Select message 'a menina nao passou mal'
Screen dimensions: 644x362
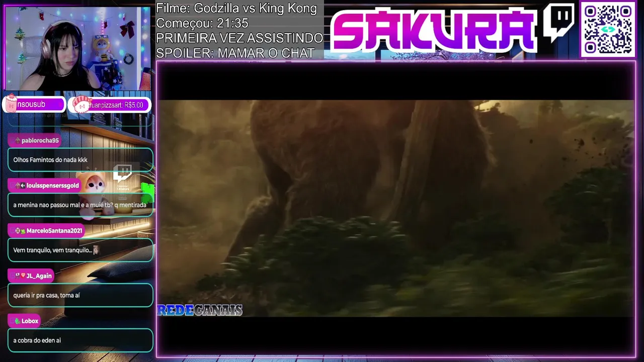tap(80, 205)
